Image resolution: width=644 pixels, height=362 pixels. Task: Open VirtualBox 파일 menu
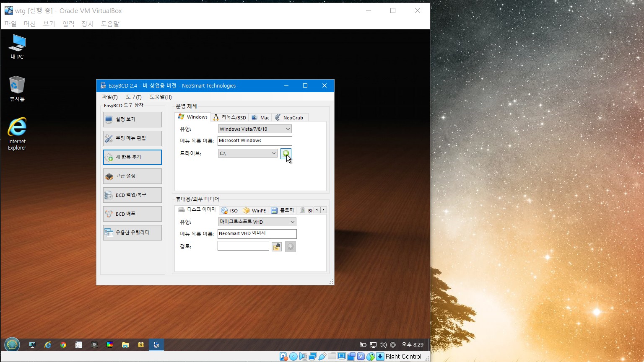pos(10,24)
